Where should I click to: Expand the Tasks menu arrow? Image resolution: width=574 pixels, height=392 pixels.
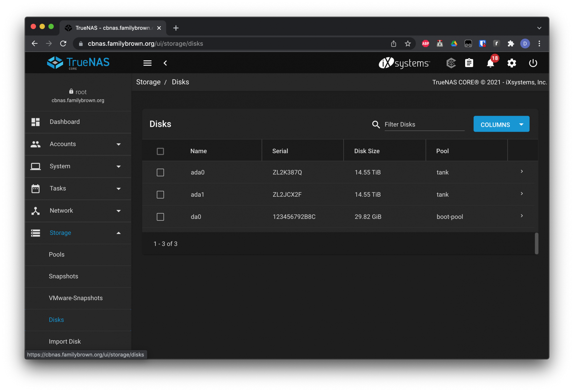pos(119,189)
